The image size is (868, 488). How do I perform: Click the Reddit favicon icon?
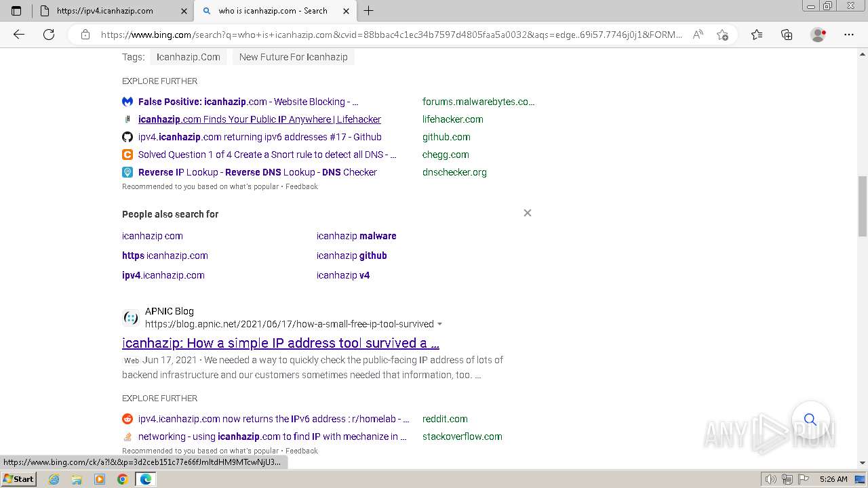click(x=127, y=419)
